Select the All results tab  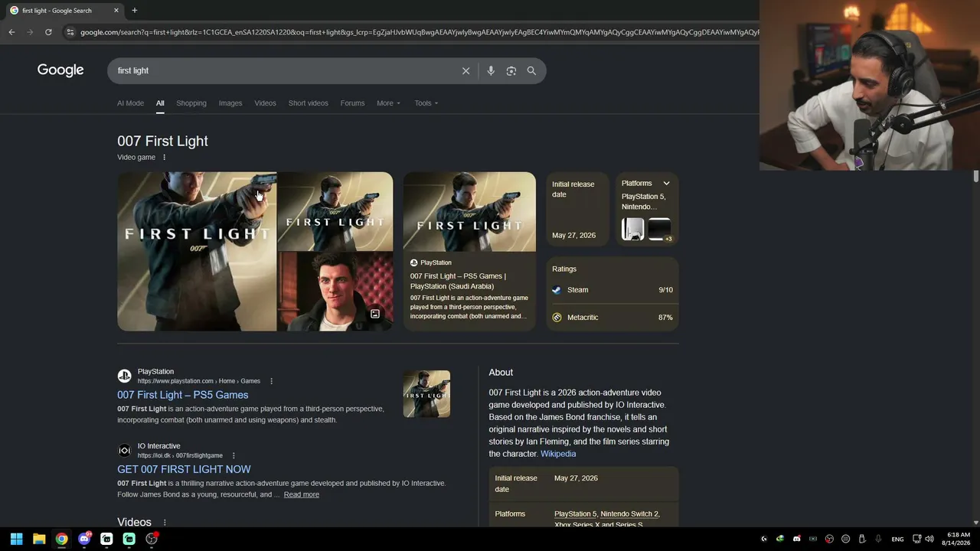pos(160,103)
